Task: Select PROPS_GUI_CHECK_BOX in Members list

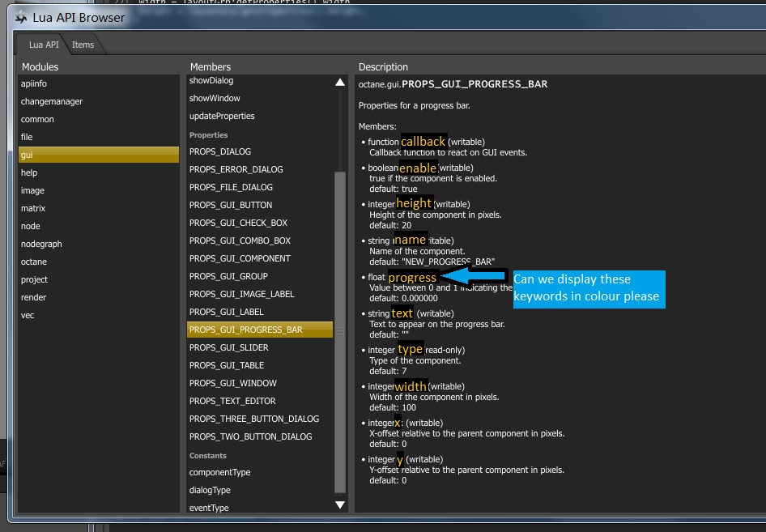Action: (260, 223)
